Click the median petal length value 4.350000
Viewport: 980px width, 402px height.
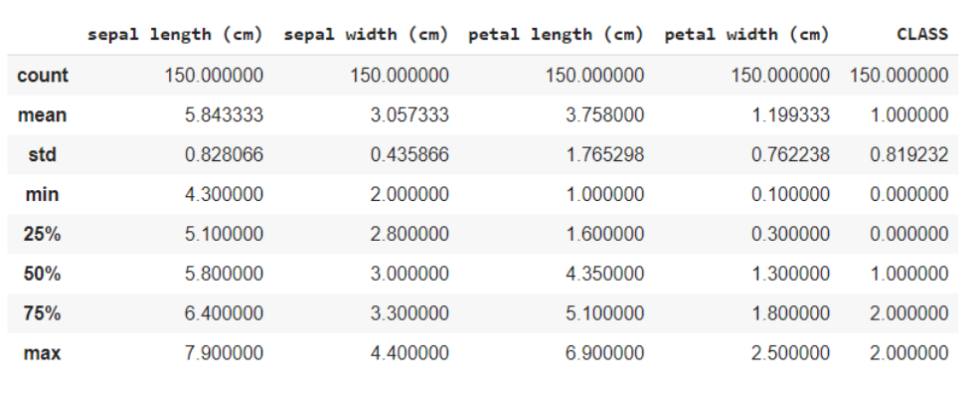pyautogui.click(x=604, y=274)
